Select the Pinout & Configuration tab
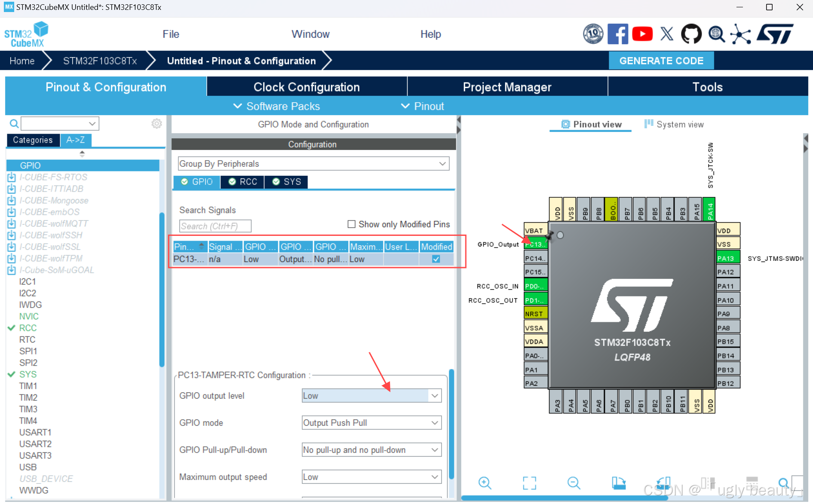The height and width of the screenshot is (504, 813). click(106, 87)
